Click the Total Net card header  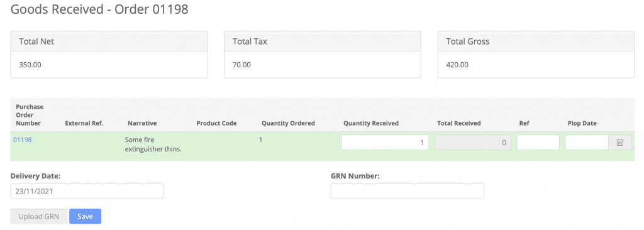click(x=109, y=41)
